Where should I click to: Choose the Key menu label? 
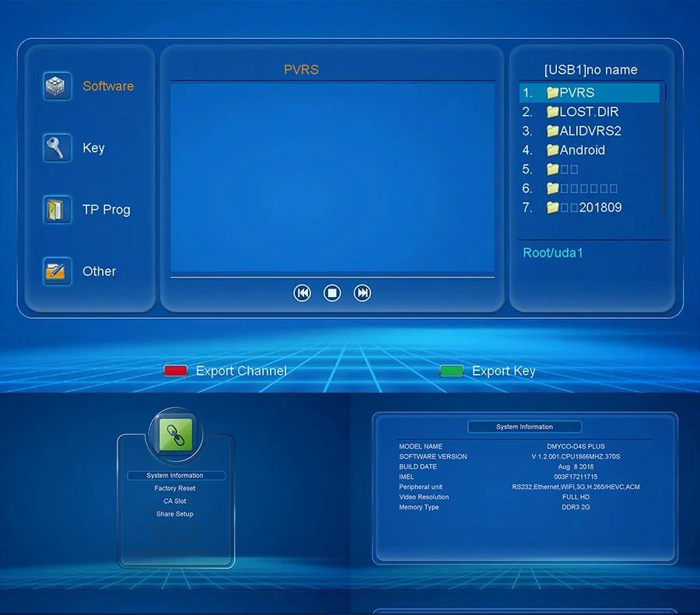click(93, 148)
